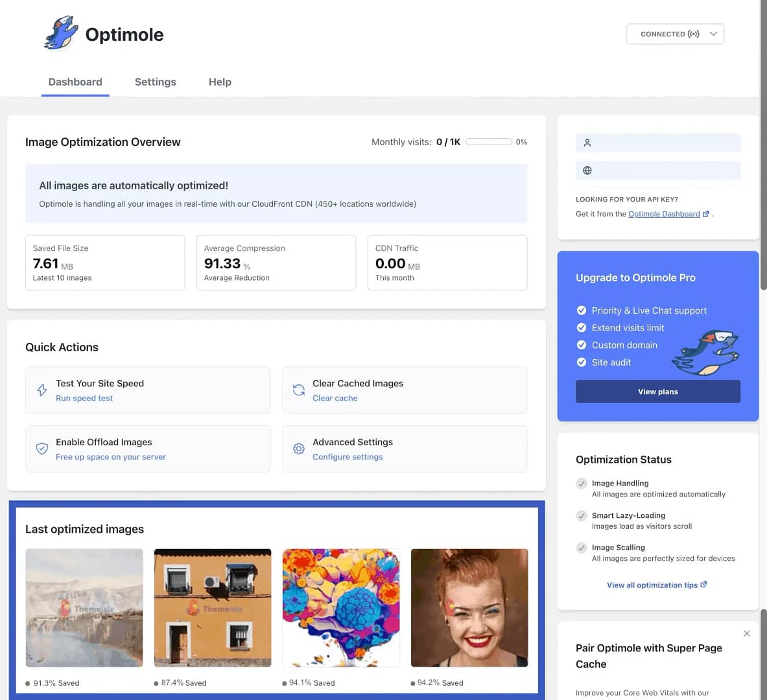The height and width of the screenshot is (700, 767).
Task: Open the colorful flower artwork thumbnail
Action: pyautogui.click(x=341, y=607)
